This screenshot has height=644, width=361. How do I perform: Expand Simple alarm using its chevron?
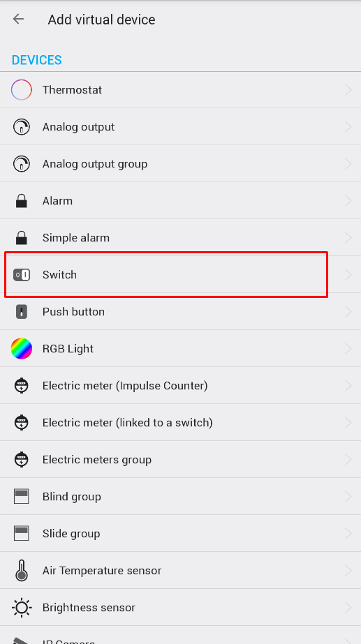click(x=348, y=238)
